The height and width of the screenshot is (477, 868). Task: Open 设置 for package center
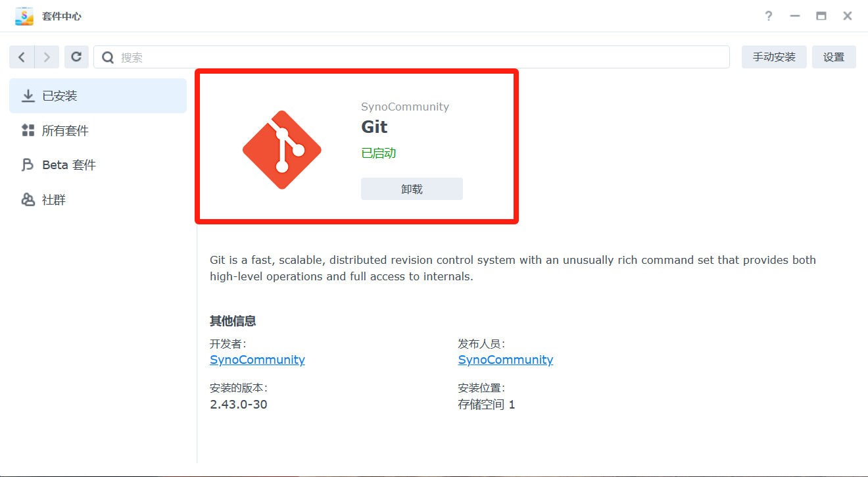click(833, 57)
